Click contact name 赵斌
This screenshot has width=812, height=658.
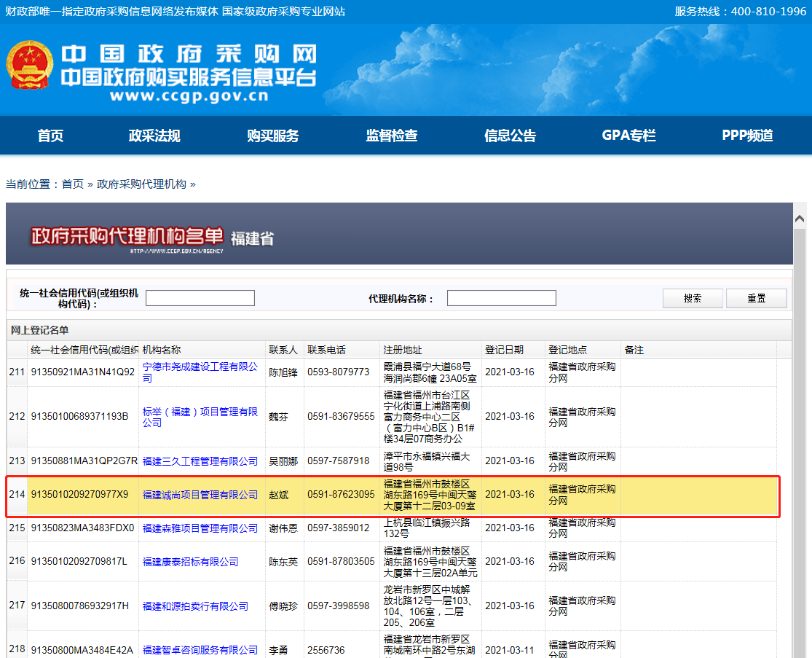279,495
